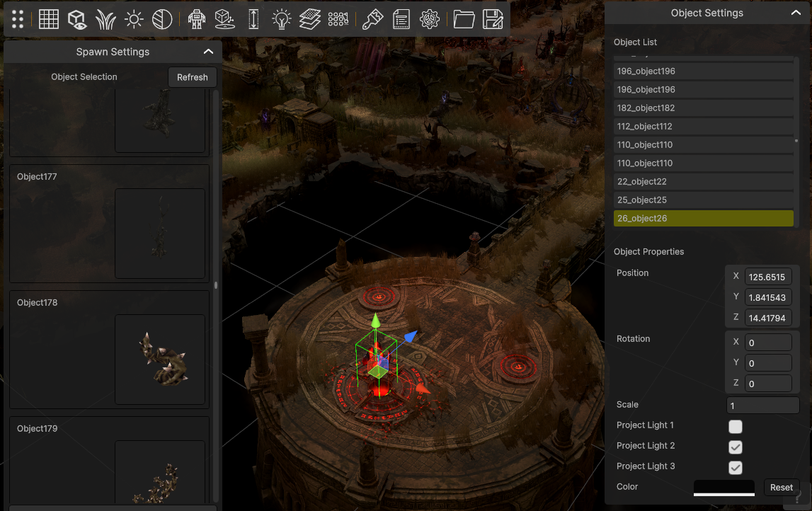812x511 pixels.
Task: Select the Object179 thumbnail
Action: pyautogui.click(x=160, y=471)
